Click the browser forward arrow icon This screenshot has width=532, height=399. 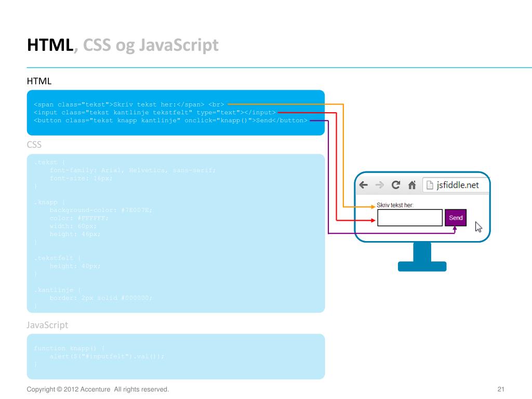tap(380, 185)
